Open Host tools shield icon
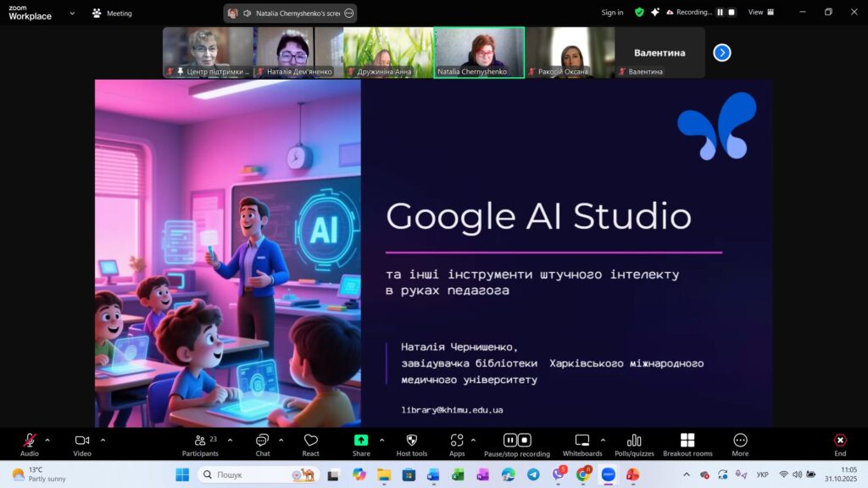This screenshot has height=488, width=868. [x=412, y=444]
